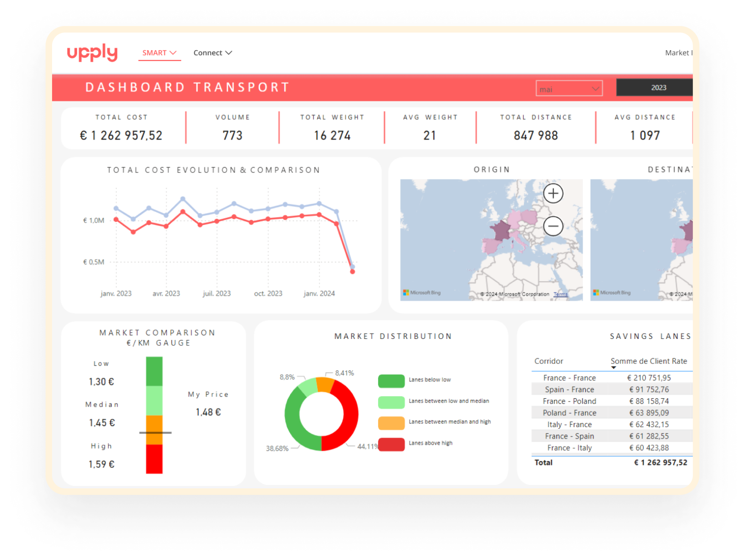Click the Upply logo

(92, 52)
